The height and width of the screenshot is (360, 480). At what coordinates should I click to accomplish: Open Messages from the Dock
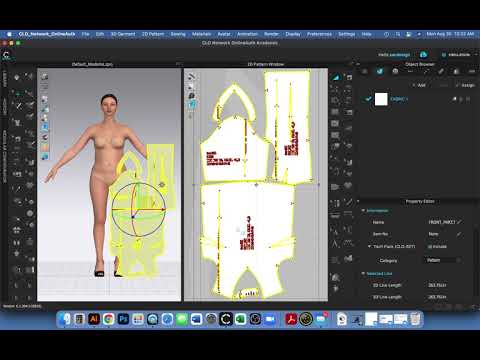click(x=182, y=319)
